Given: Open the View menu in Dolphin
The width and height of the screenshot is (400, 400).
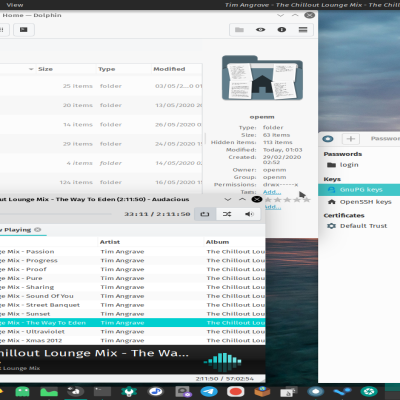Looking at the screenshot, I should pos(15,5).
